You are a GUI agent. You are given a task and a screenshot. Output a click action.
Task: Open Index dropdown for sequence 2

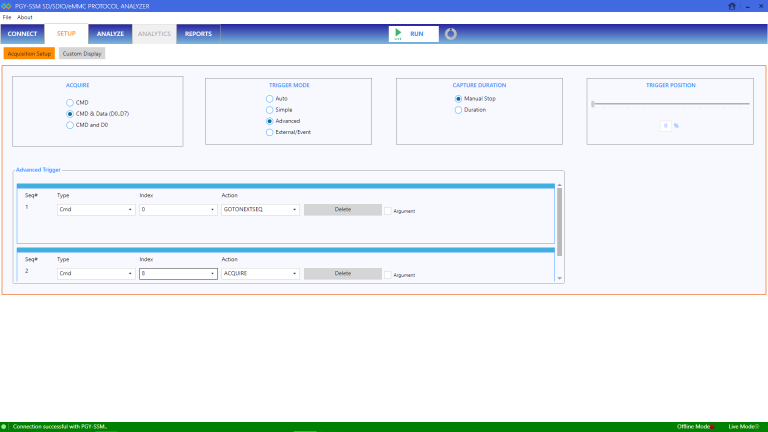tap(178, 274)
